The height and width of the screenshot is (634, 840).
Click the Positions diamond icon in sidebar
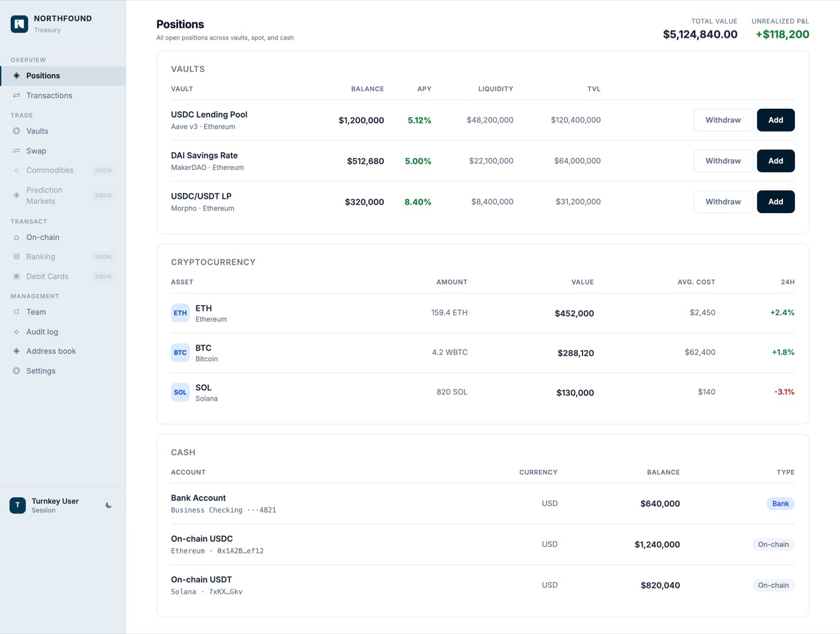[17, 76]
